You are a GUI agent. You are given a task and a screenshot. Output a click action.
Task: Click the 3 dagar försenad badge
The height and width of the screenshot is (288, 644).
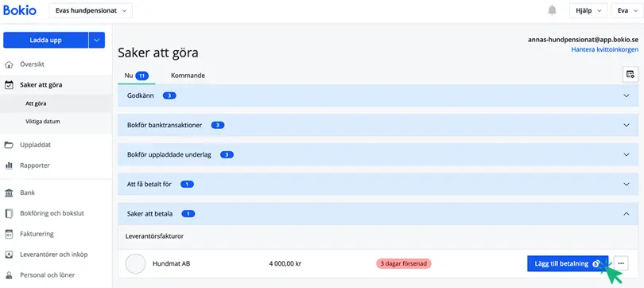[404, 264]
